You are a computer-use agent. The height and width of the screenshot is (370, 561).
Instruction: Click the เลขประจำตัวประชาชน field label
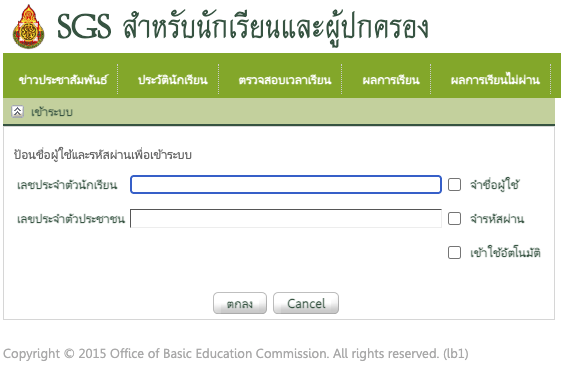tap(71, 219)
